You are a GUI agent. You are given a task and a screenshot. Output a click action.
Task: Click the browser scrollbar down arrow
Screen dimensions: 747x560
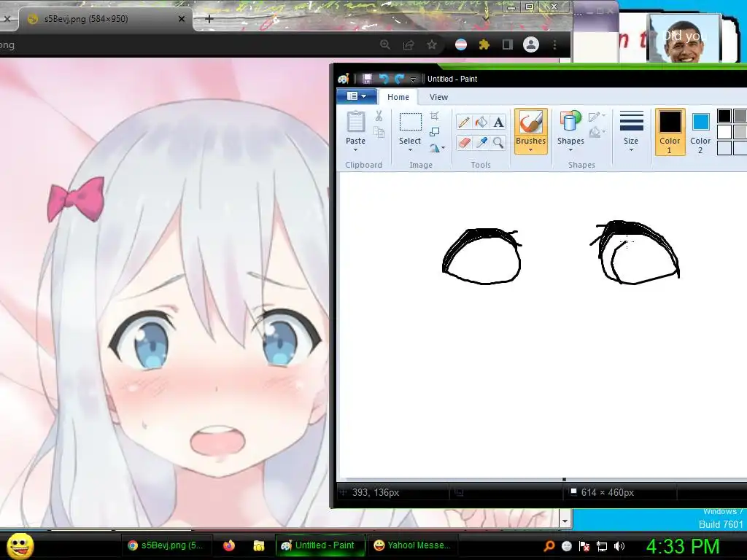click(565, 521)
